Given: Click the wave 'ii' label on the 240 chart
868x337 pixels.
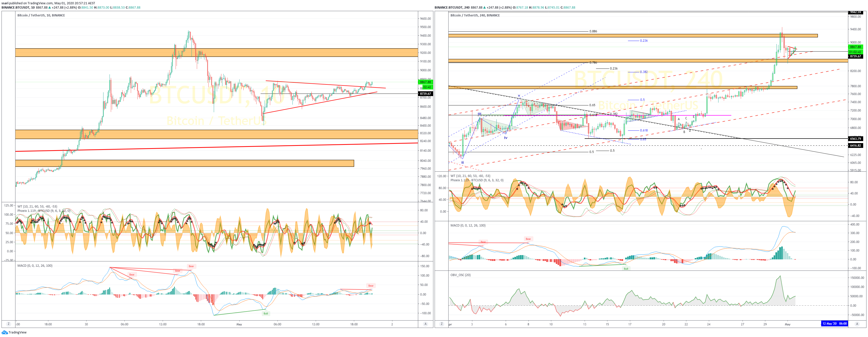Looking at the screenshot, I should (x=462, y=163).
